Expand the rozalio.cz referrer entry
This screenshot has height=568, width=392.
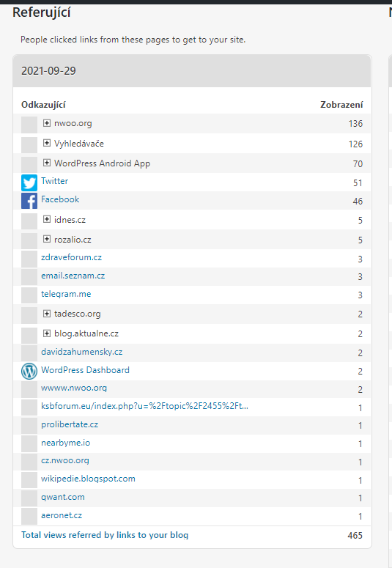(x=47, y=239)
